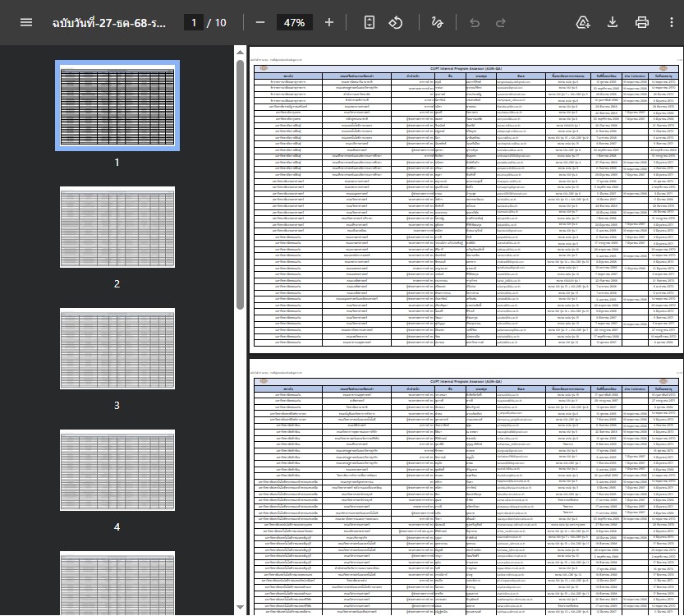Select page 3 thumbnail
This screenshot has width=684, height=616.
click(x=117, y=348)
